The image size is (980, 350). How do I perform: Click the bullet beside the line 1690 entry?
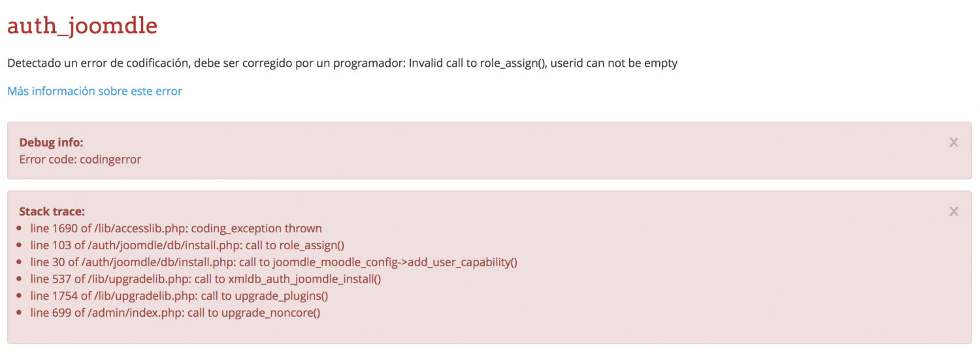coord(22,229)
